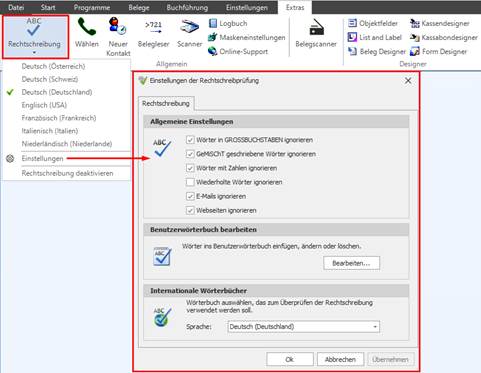The height and width of the screenshot is (373, 481).
Task: Click the green checkmark next to Deutsch (Deutschland)
Action: point(10,92)
